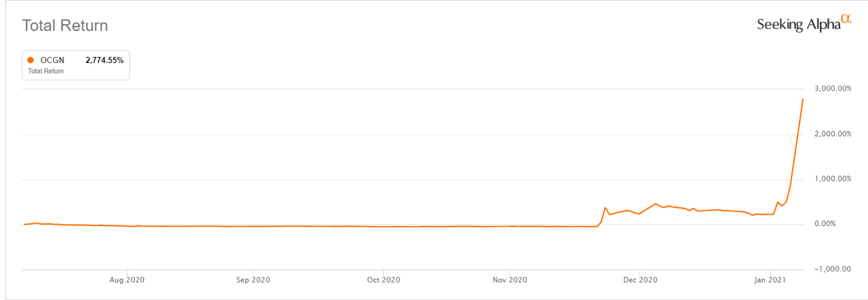Click the orange OCGN legend dot
Screen dimensions: 868x300
pos(31,60)
